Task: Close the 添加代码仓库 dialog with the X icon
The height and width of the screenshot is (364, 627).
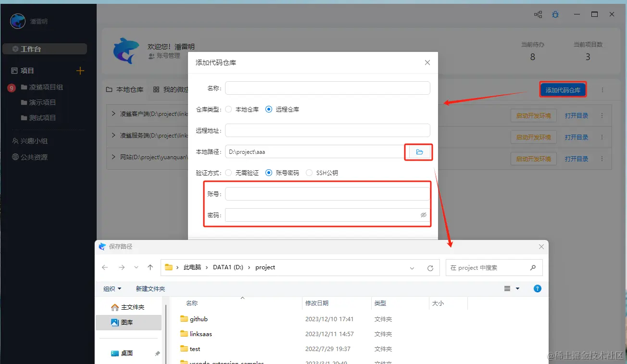Action: click(x=427, y=63)
